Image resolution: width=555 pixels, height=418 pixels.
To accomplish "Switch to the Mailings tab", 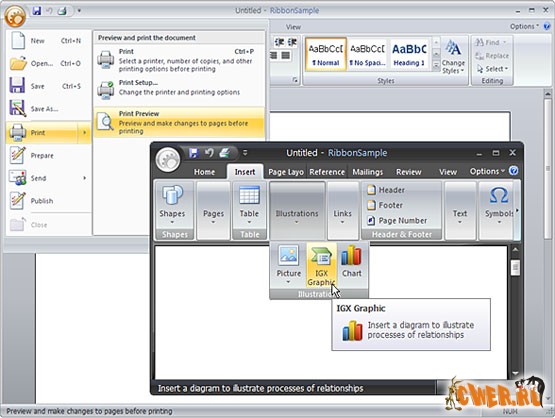I will 367,172.
